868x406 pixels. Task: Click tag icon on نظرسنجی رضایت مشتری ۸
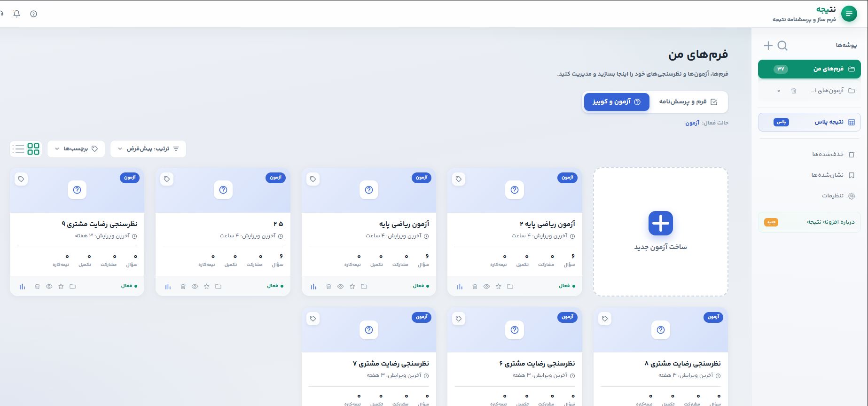(605, 319)
